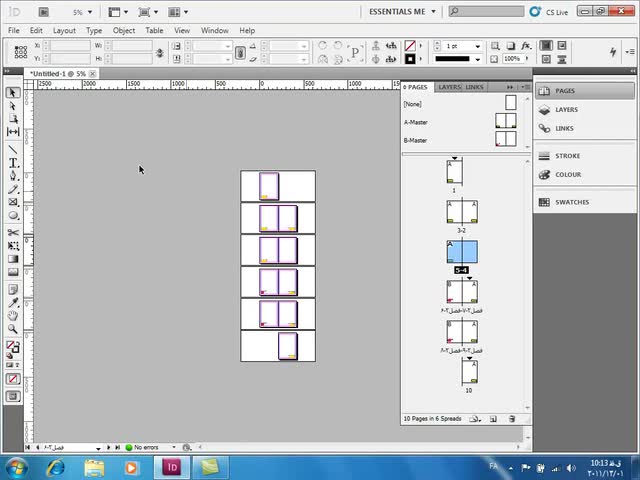Open the Layout menu

click(x=64, y=31)
